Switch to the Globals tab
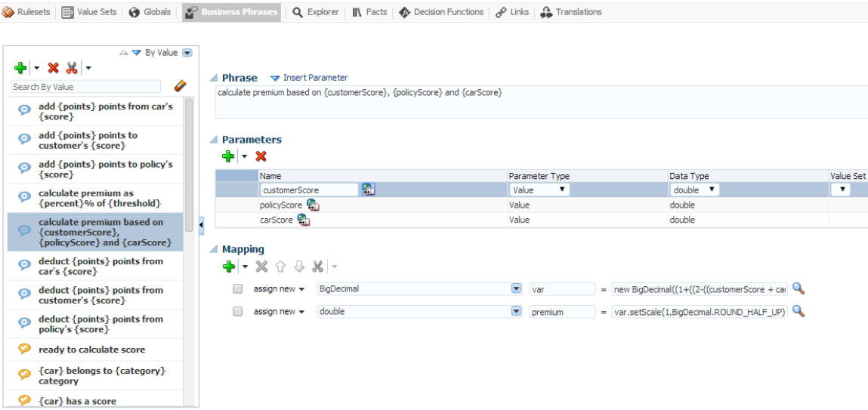Viewport: 868px width, 410px height. point(150,12)
